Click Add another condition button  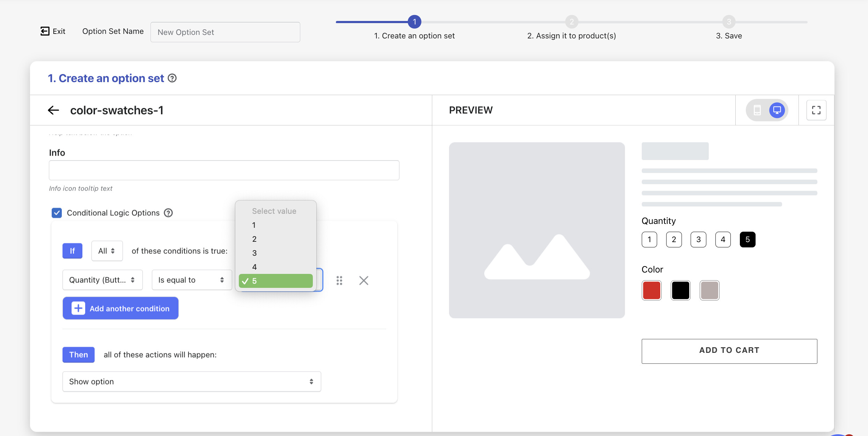coord(120,308)
